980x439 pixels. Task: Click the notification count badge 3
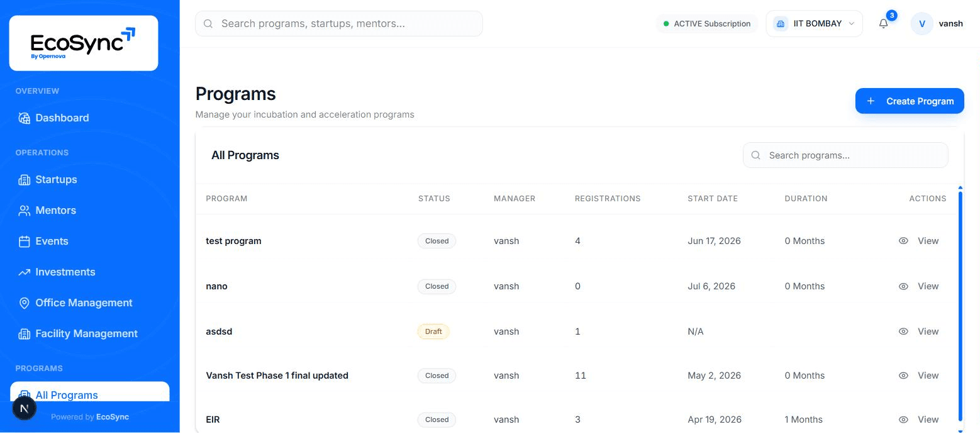tap(891, 15)
